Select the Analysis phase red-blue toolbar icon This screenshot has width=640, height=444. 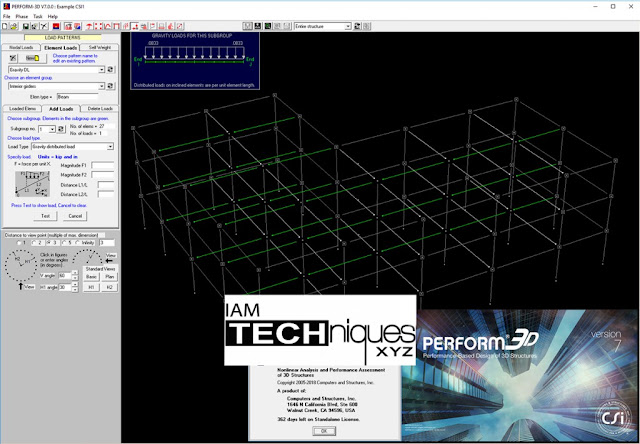(x=77, y=26)
